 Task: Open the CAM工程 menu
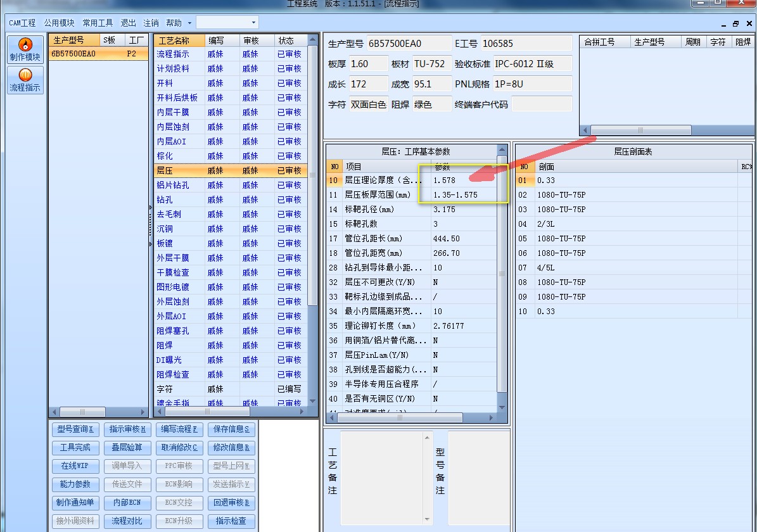point(22,23)
